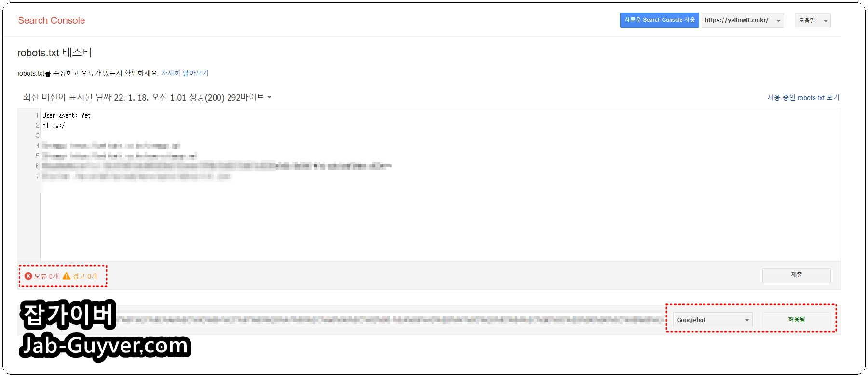
Task: Click the 허용됨 test result button
Action: [x=797, y=320]
